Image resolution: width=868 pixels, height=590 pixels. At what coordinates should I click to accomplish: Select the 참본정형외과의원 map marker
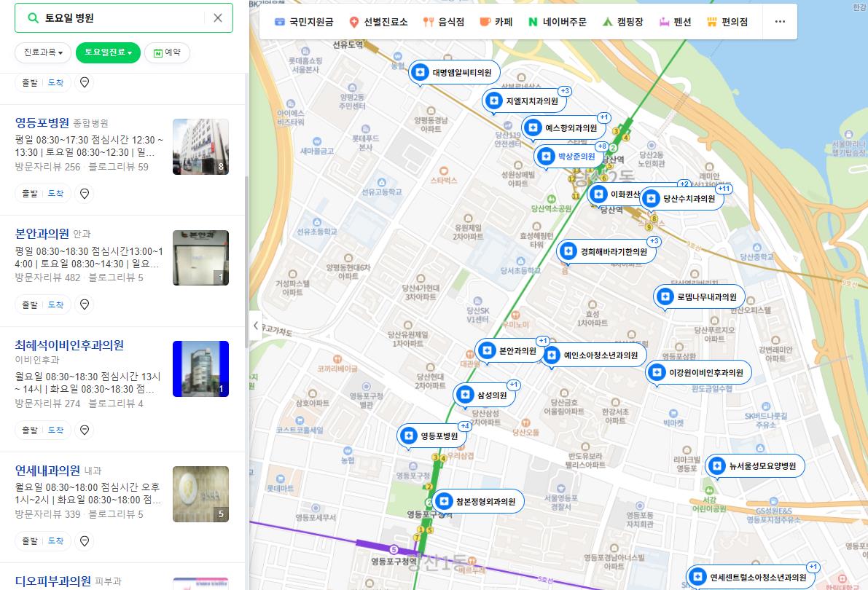tap(478, 502)
